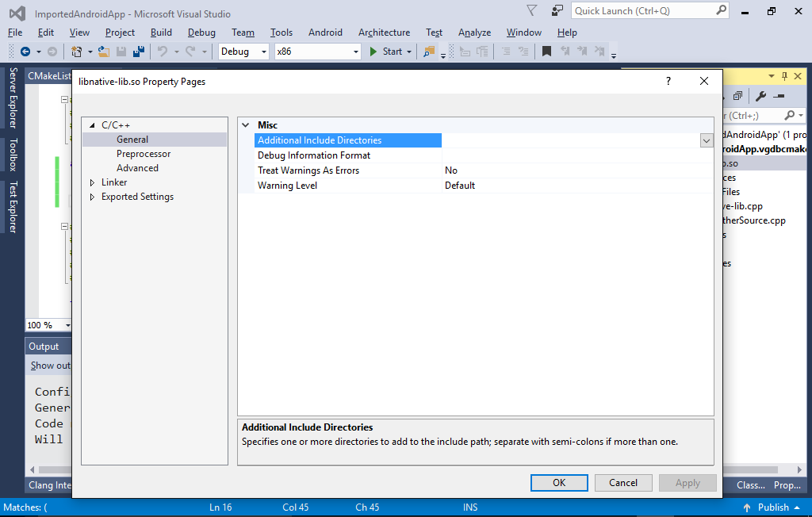
Task: Toggle Preview Selected Items in Solution Explorer
Action: coord(779,96)
